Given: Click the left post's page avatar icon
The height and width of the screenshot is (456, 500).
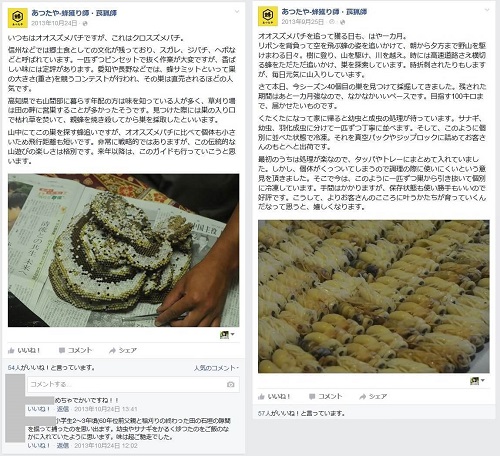Looking at the screenshot, I should (x=18, y=18).
